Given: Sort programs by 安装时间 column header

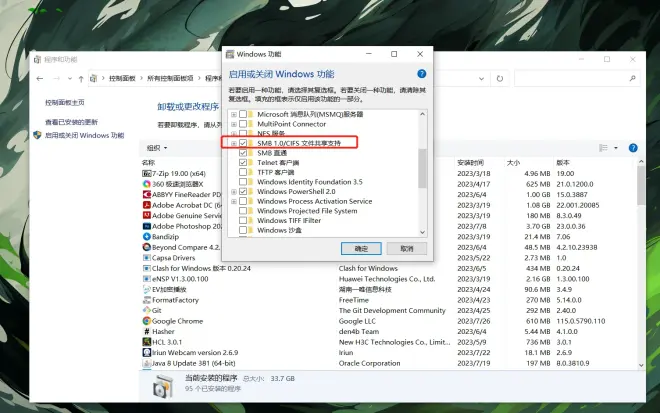Looking at the screenshot, I should point(472,161).
